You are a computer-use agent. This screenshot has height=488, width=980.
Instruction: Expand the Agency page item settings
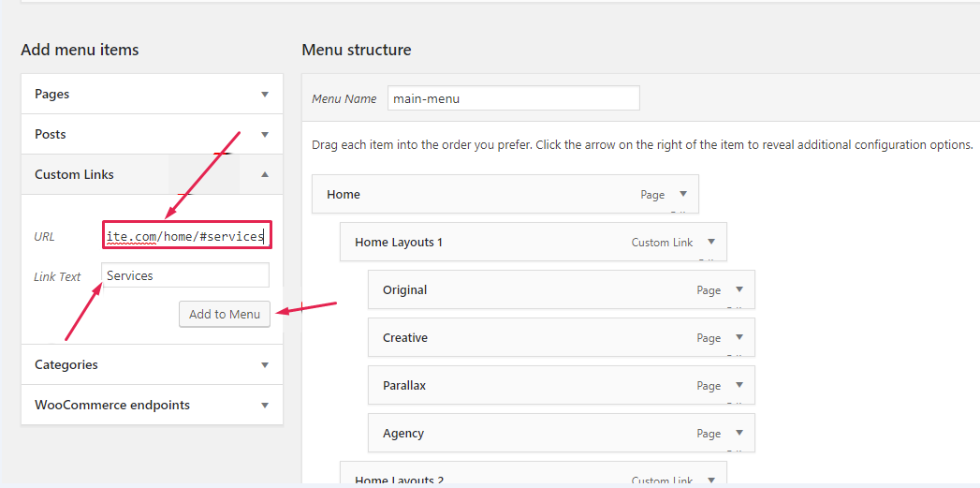coord(739,433)
